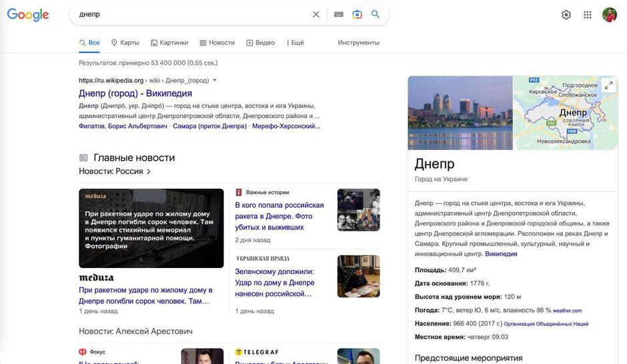
Task: Switch to the Видео tab
Action: pyautogui.click(x=261, y=43)
